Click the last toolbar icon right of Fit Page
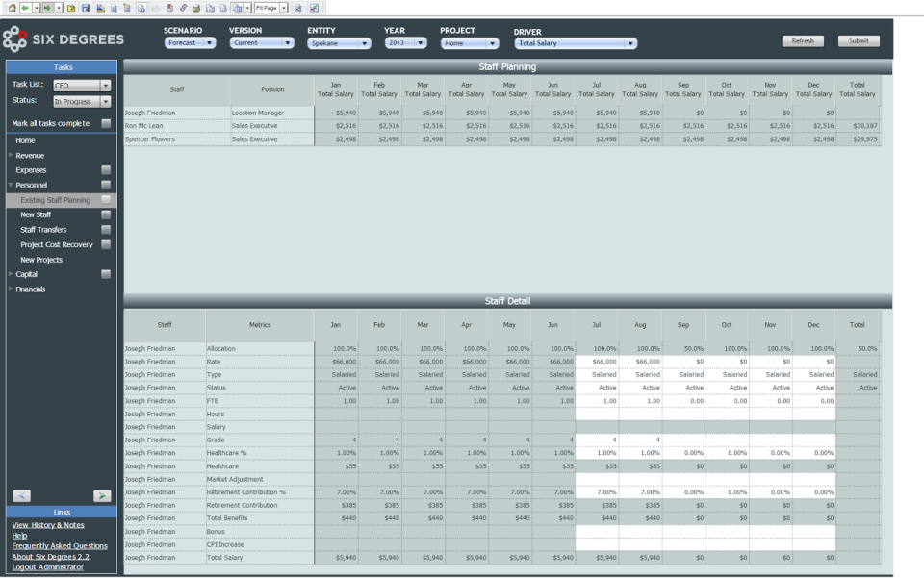Image resolution: width=924 pixels, height=578 pixels. (314, 9)
